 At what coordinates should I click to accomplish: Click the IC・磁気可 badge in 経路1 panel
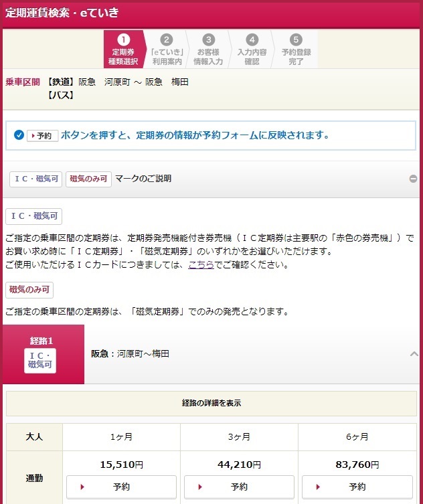click(x=40, y=361)
